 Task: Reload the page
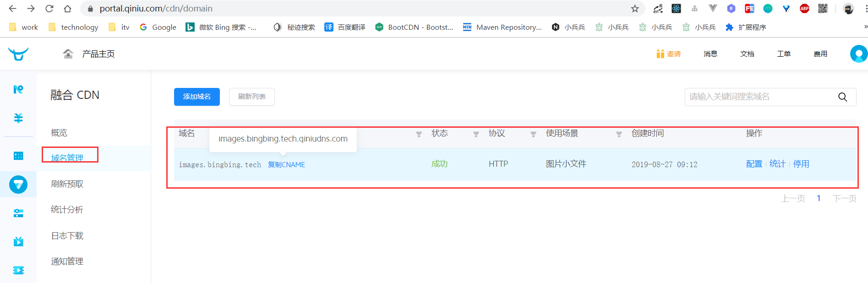pyautogui.click(x=49, y=8)
